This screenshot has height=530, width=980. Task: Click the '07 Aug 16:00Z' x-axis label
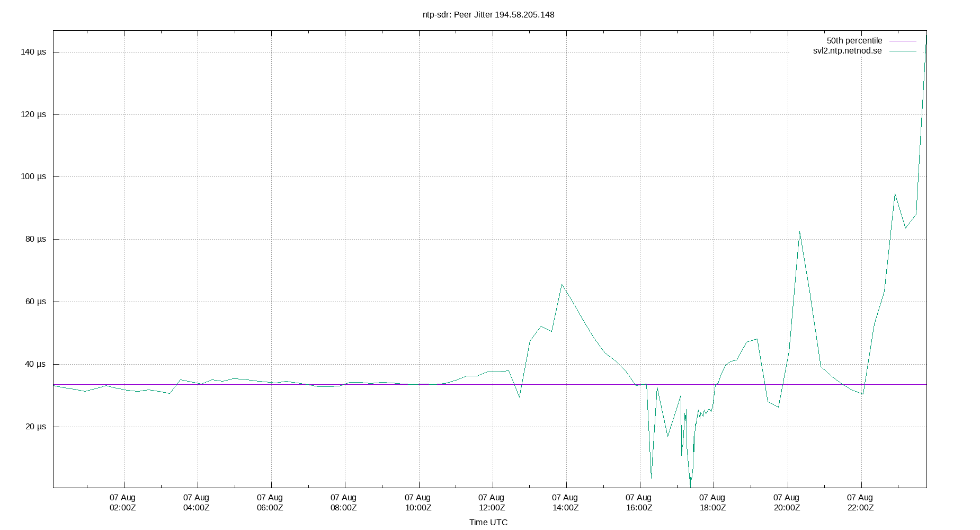point(639,502)
